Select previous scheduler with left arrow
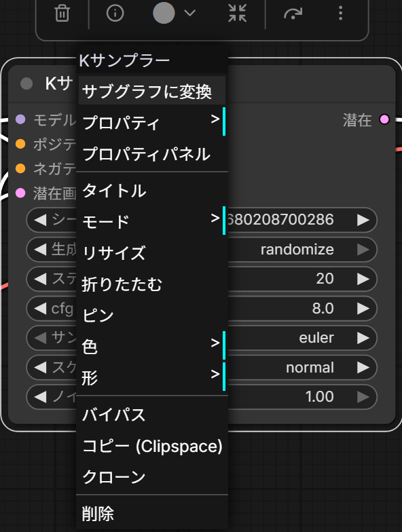Viewport: 402px width, 532px height. pos(41,368)
